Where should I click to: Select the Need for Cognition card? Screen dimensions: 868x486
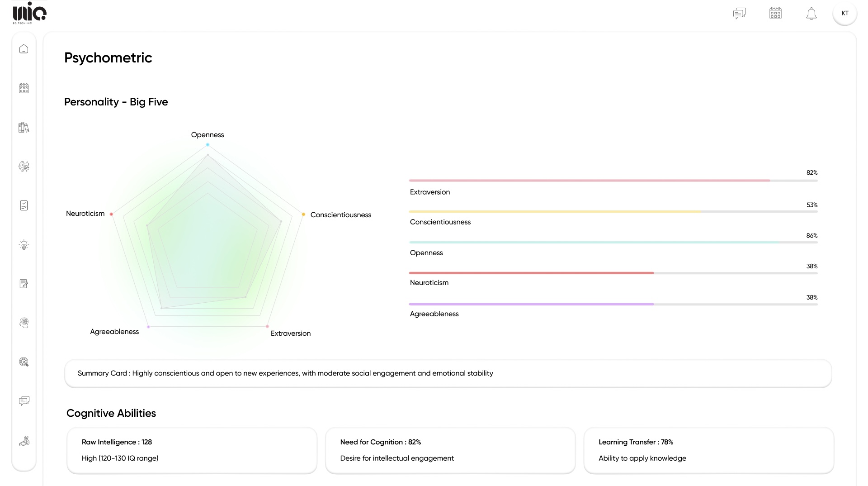pyautogui.click(x=450, y=450)
